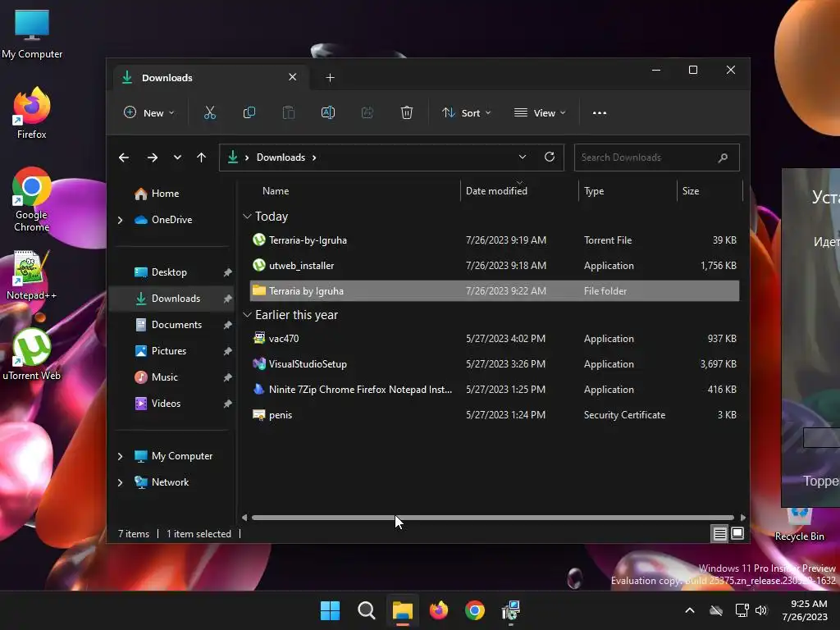The width and height of the screenshot is (840, 630).
Task: Click the volume speaker tray icon
Action: [x=761, y=610]
